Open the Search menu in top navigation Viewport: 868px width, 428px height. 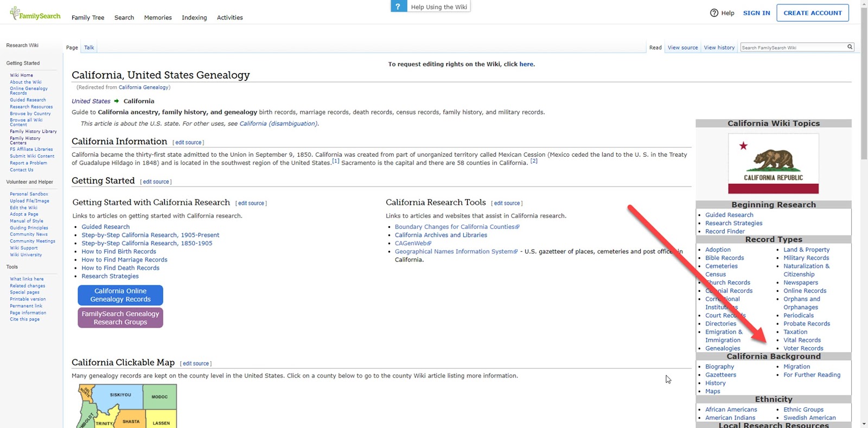click(x=124, y=18)
